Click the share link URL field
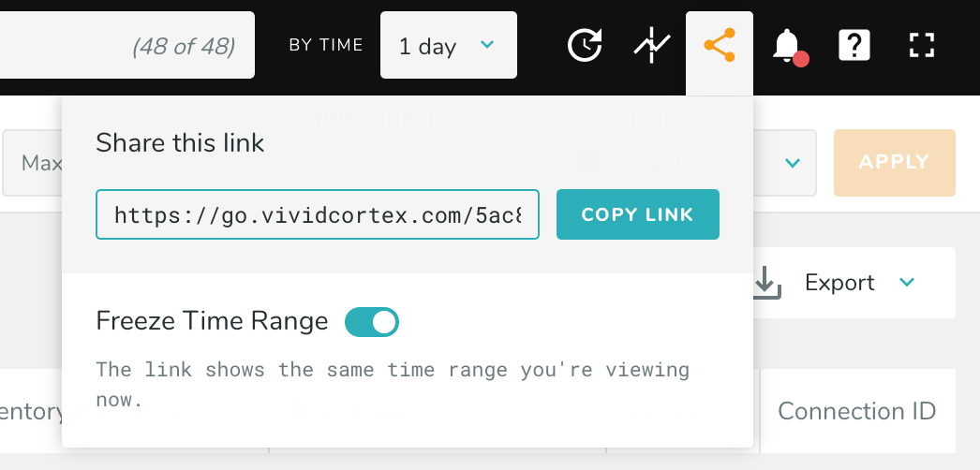980x470 pixels. click(x=317, y=215)
